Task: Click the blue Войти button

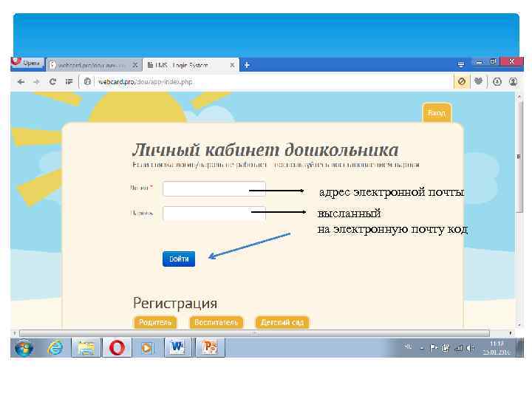Action: [179, 259]
